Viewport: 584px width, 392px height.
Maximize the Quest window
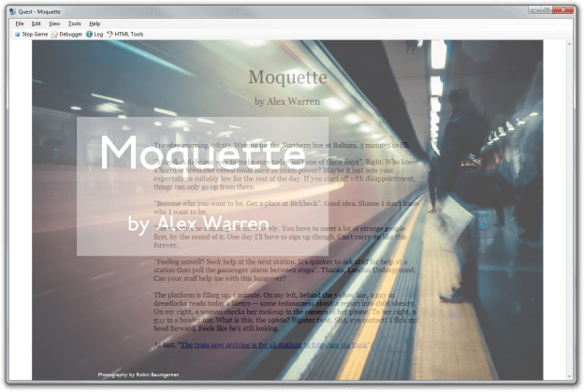[x=547, y=10]
